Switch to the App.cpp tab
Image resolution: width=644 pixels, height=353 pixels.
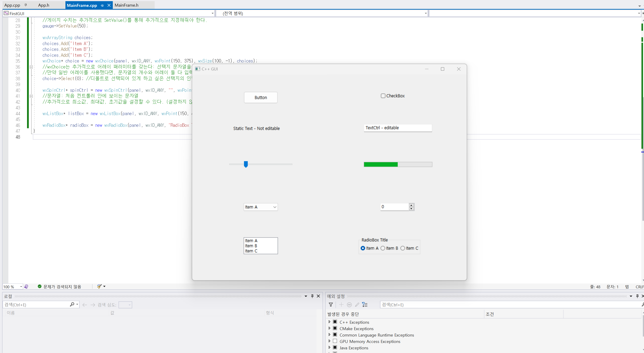pos(12,5)
